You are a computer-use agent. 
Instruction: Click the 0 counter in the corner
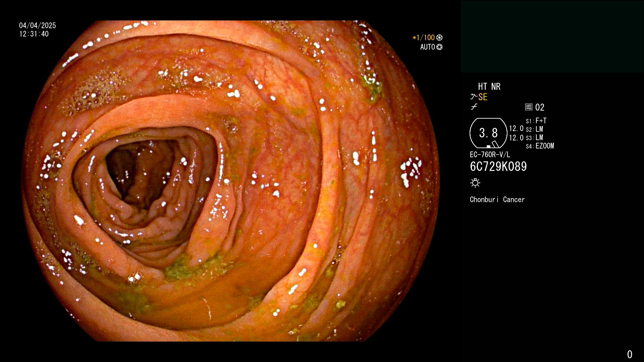[630, 354]
